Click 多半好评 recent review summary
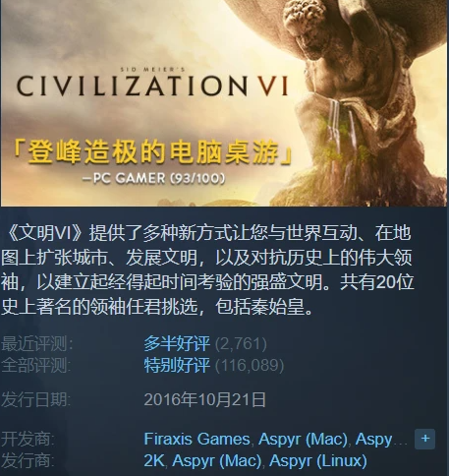The image size is (449, 476). (x=177, y=343)
